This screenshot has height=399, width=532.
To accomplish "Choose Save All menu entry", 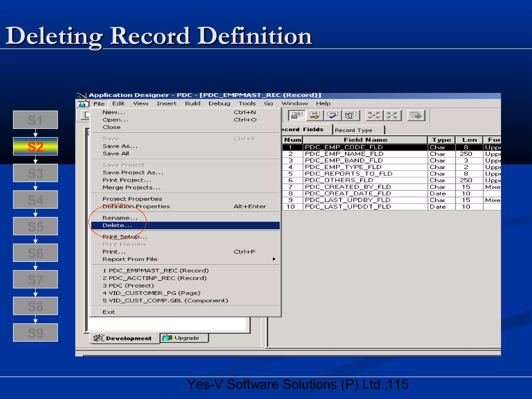I will tap(185, 154).
